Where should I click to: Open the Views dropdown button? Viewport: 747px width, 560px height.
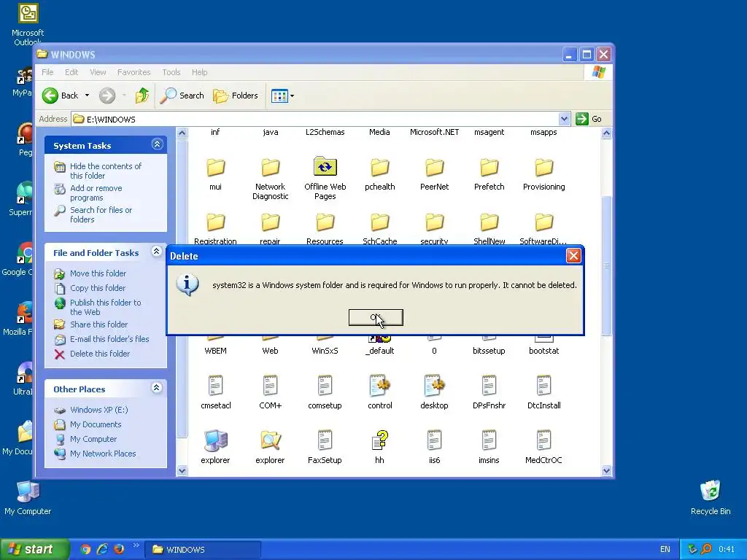click(x=282, y=96)
